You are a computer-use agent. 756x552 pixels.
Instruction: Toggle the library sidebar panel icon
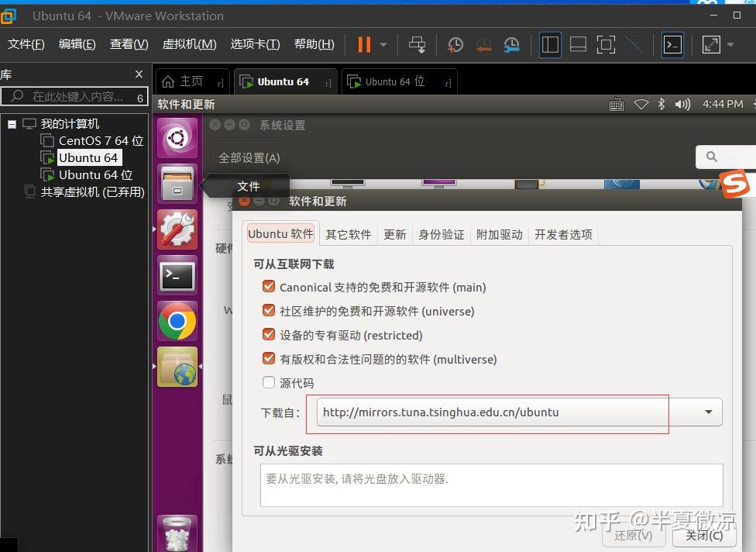[550, 44]
